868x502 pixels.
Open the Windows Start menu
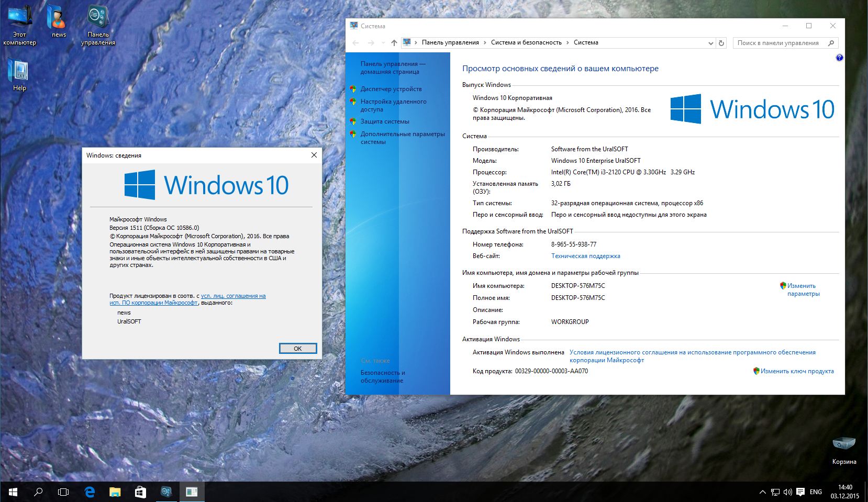pyautogui.click(x=13, y=492)
